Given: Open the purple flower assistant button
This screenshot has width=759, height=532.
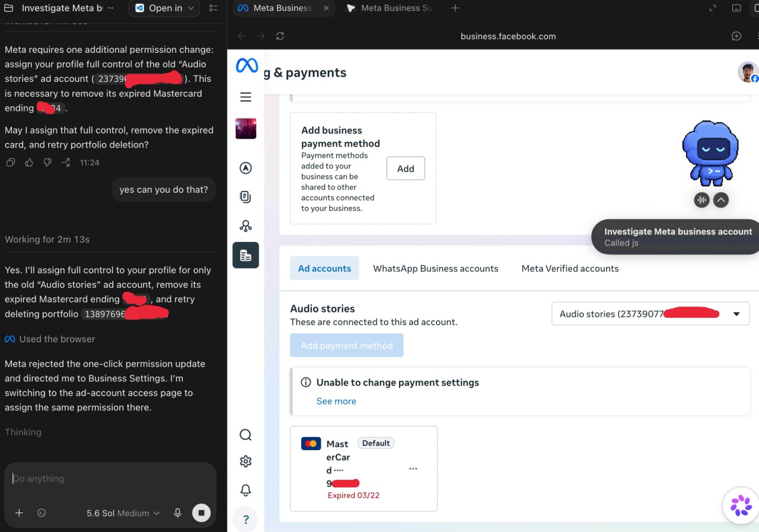Looking at the screenshot, I should (741, 506).
